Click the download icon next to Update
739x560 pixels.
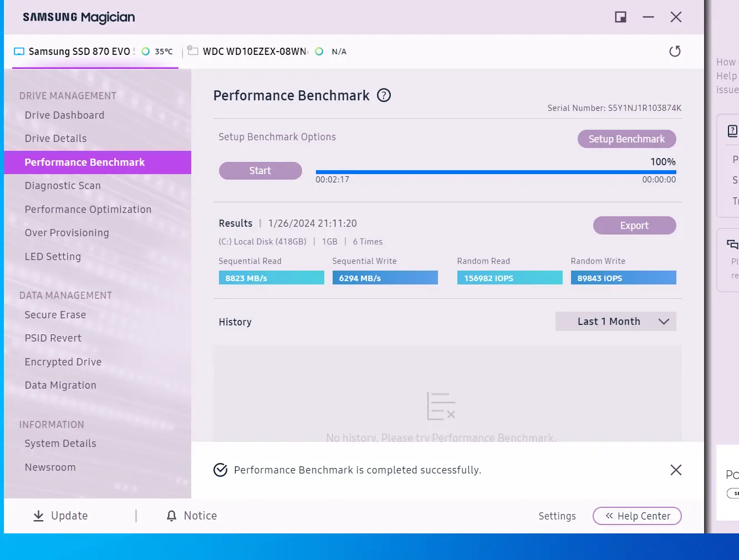click(x=38, y=516)
